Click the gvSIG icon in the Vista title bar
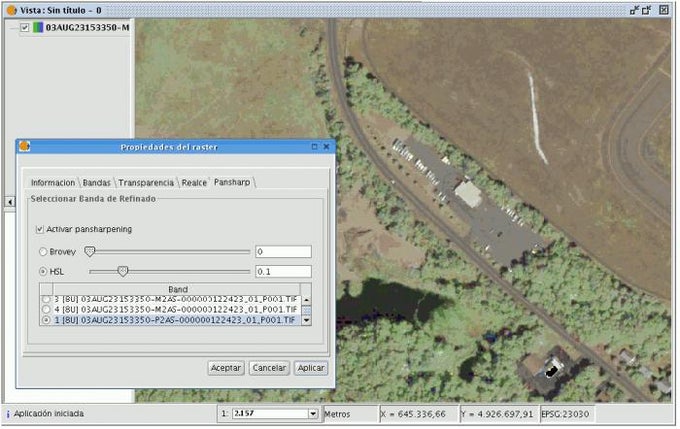 tap(12, 10)
